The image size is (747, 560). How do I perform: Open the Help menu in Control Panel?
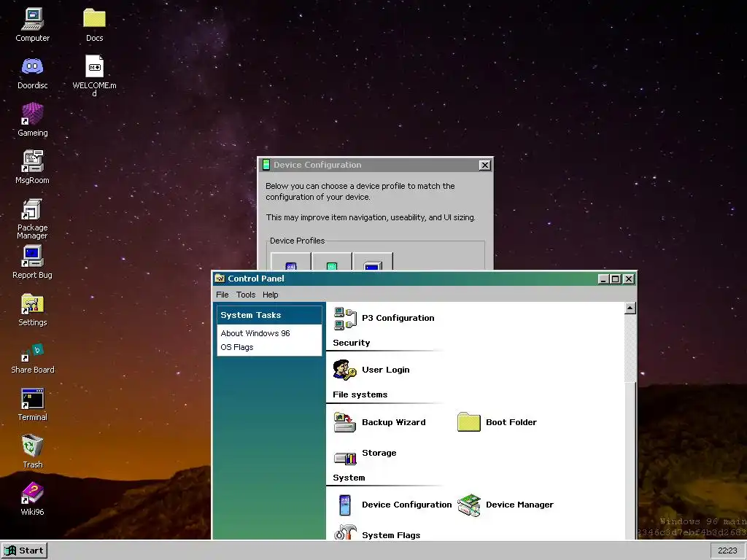point(270,295)
